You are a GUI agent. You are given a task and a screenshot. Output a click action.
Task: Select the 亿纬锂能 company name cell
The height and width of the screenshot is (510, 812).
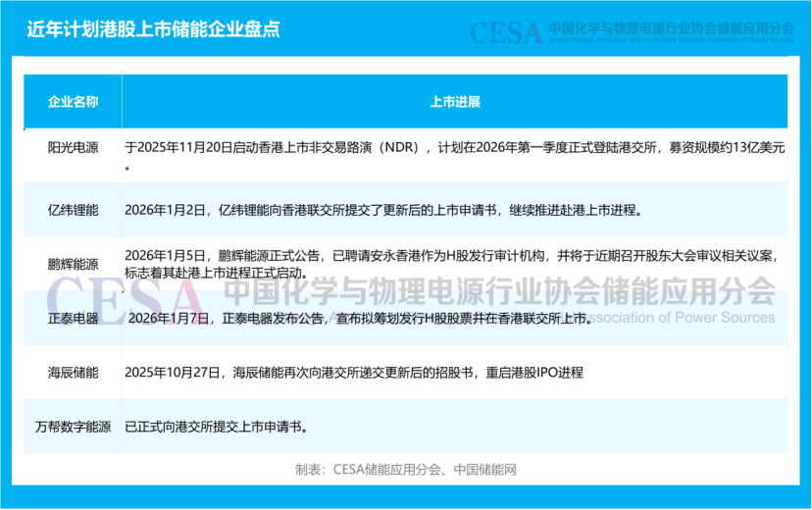click(73, 210)
